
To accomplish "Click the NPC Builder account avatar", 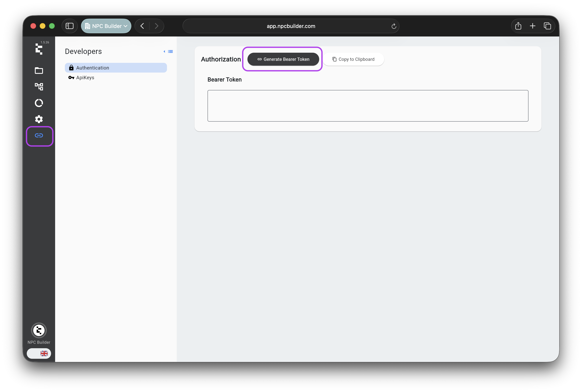I will coord(39,331).
